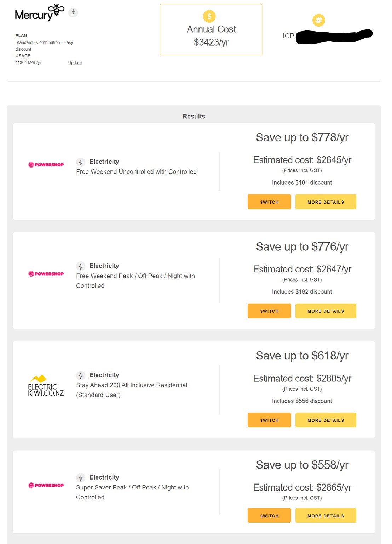392x544 pixels.
Task: Click the Annual Cost $3423/yr box
Action: [x=211, y=30]
